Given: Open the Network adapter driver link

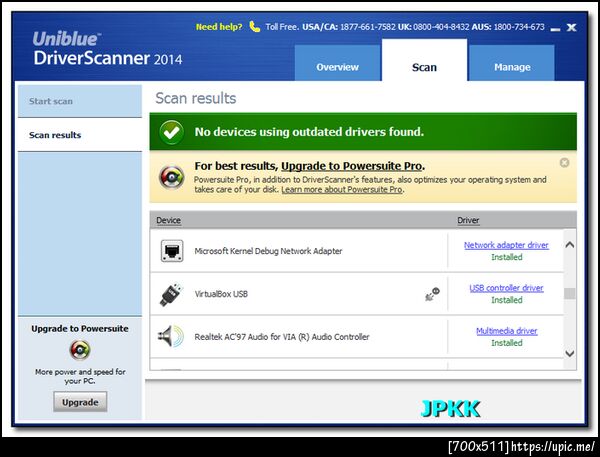Looking at the screenshot, I should pos(506,245).
